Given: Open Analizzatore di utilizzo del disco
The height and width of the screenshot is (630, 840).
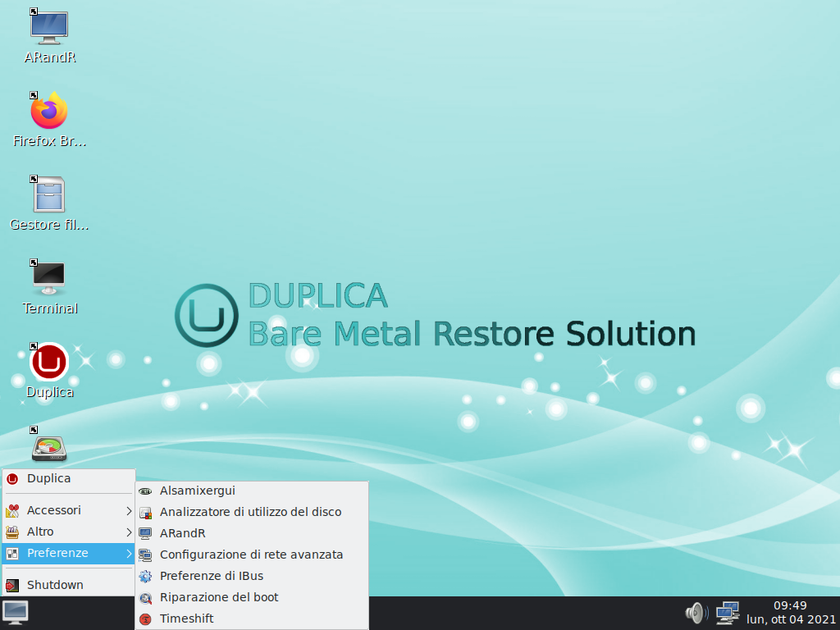Looking at the screenshot, I should pos(250,512).
